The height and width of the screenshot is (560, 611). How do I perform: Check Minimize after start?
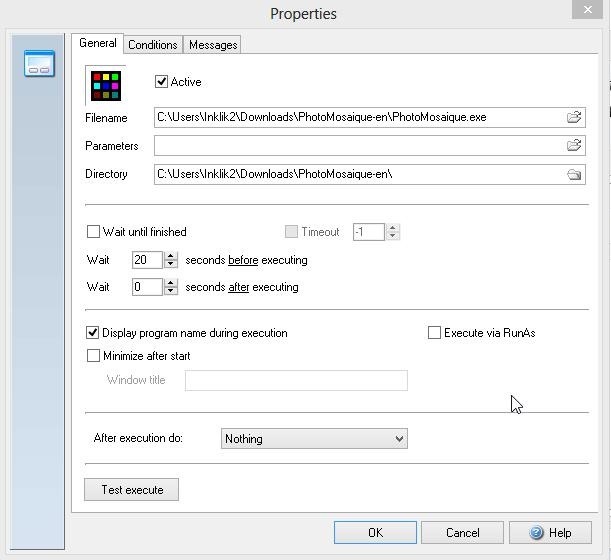pyautogui.click(x=94, y=356)
